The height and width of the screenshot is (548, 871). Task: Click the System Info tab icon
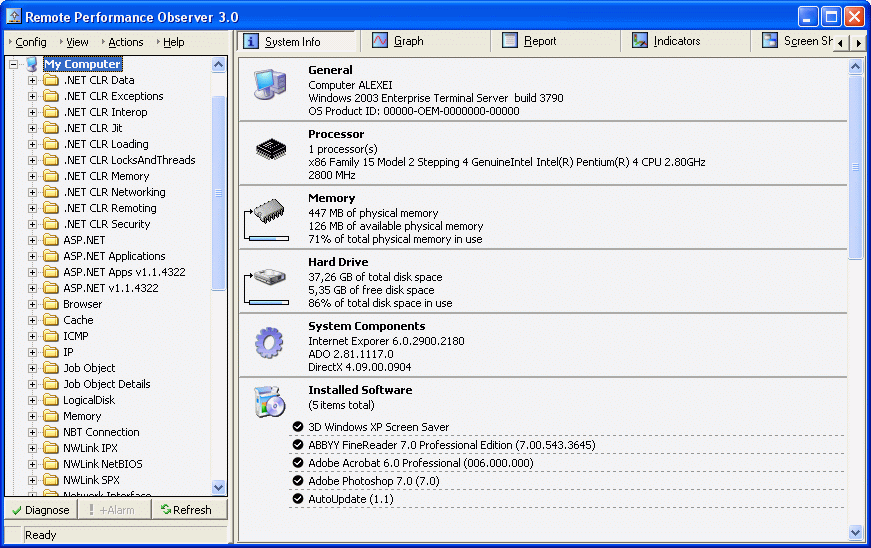251,41
